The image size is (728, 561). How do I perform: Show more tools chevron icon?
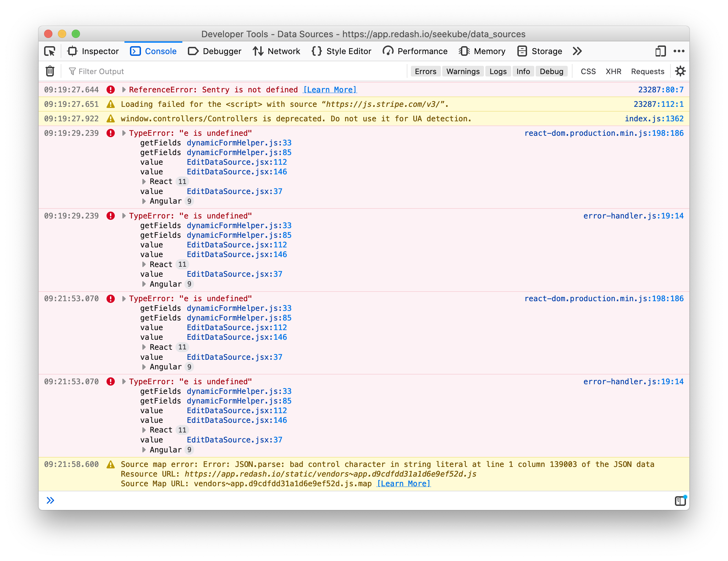pos(577,51)
